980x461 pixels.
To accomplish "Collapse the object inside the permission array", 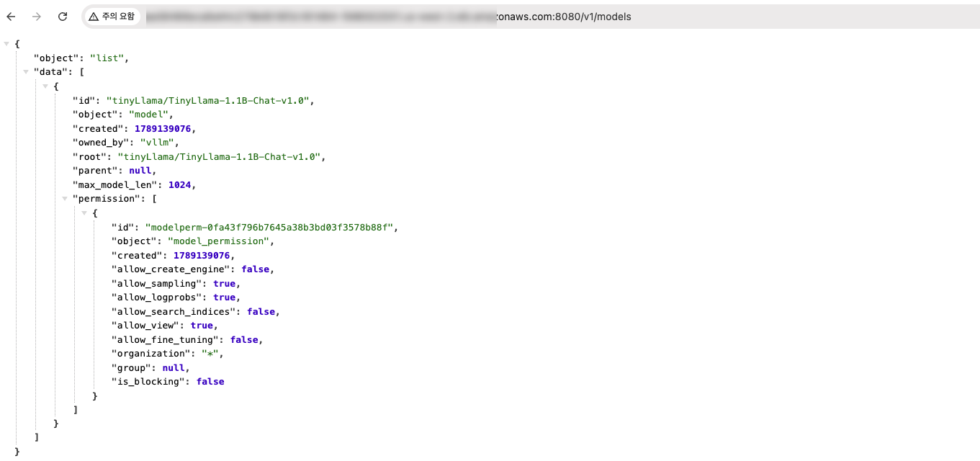I will pos(84,213).
